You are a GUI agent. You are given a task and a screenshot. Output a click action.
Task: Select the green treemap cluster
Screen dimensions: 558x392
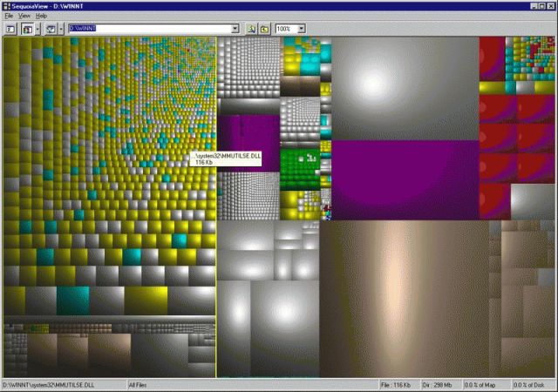(x=300, y=170)
